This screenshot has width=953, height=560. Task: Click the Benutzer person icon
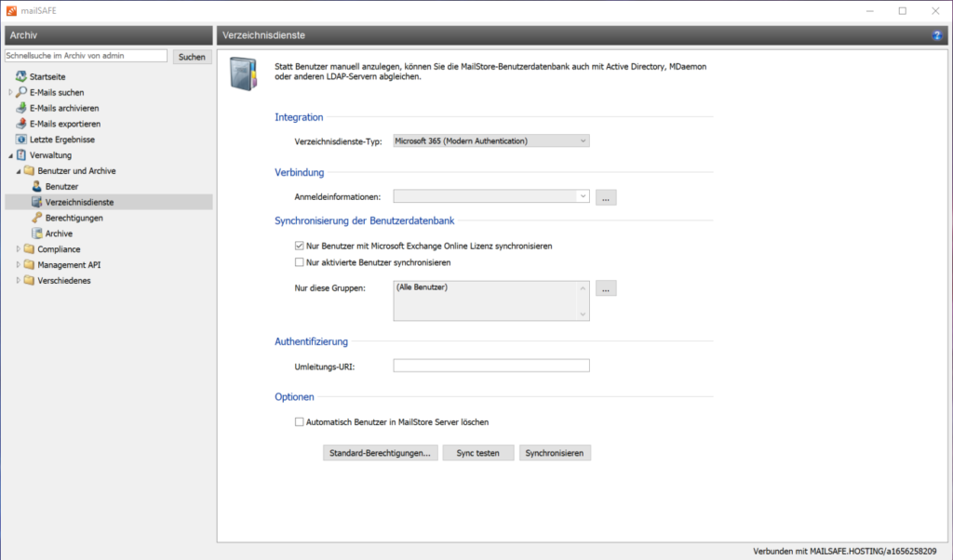click(x=37, y=187)
